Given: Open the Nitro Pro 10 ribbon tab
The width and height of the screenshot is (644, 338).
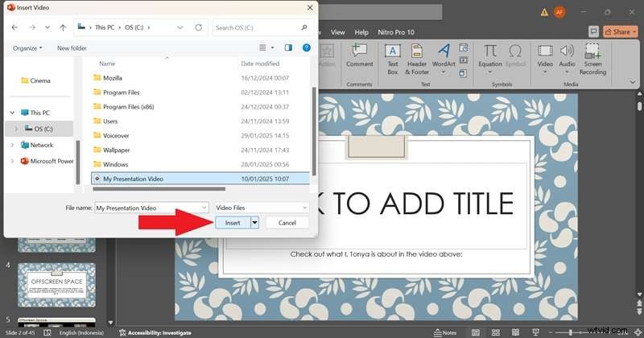Looking at the screenshot, I should (396, 32).
